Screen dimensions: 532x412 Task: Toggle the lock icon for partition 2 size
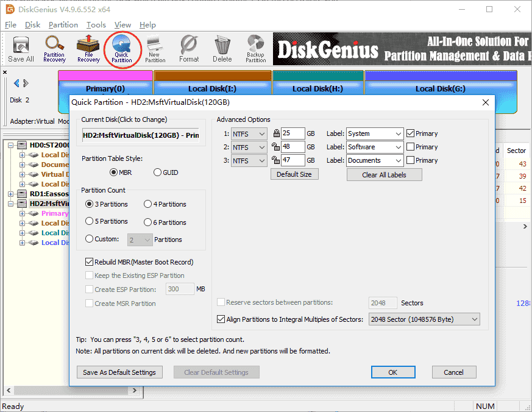(x=276, y=147)
